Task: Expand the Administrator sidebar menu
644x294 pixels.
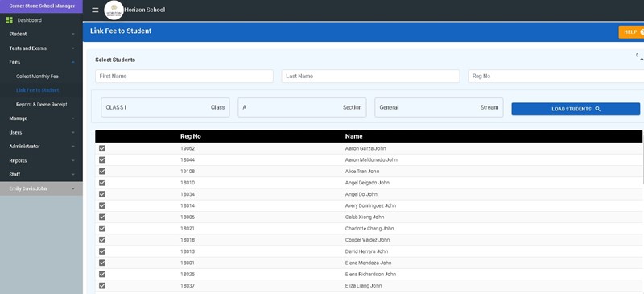Action: (x=41, y=147)
